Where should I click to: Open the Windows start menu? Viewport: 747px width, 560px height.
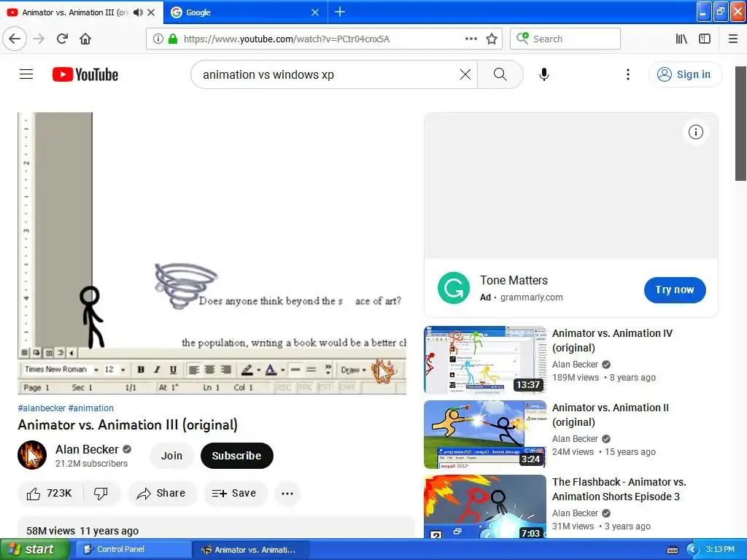click(34, 549)
